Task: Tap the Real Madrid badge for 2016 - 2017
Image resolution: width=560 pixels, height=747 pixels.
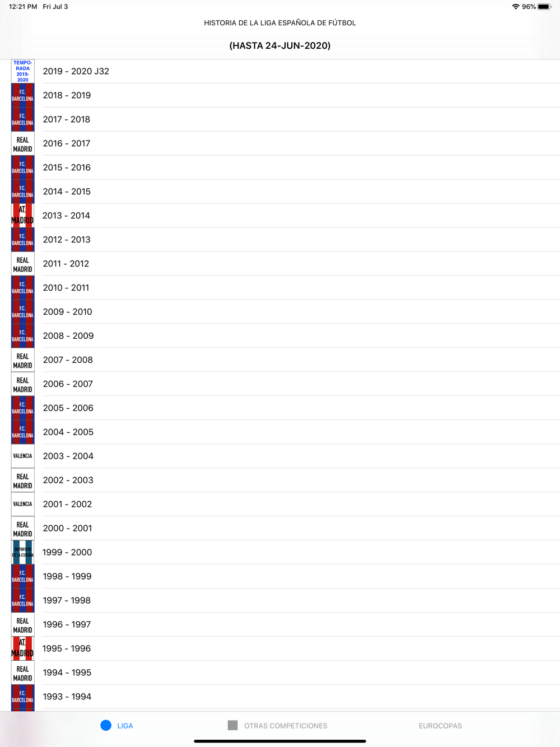Action: point(22,143)
